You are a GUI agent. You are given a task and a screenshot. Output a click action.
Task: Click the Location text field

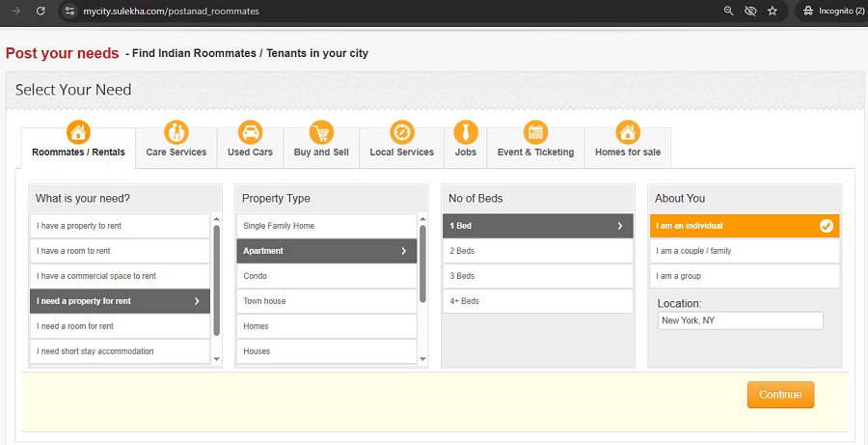point(740,320)
